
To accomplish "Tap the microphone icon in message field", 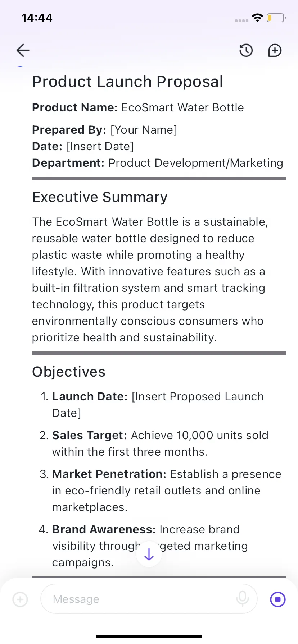I will [243, 599].
